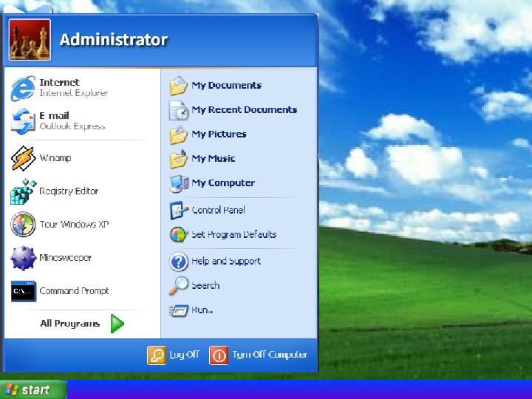This screenshot has height=399, width=532.
Task: Click the Outlook Express e-mail icon
Action: click(23, 121)
